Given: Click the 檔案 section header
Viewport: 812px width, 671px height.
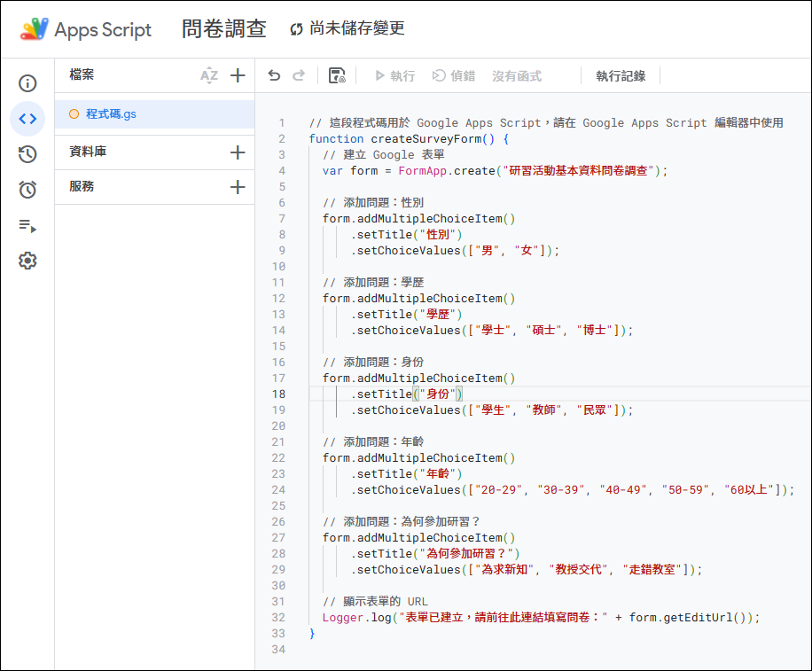Looking at the screenshot, I should (x=82, y=74).
